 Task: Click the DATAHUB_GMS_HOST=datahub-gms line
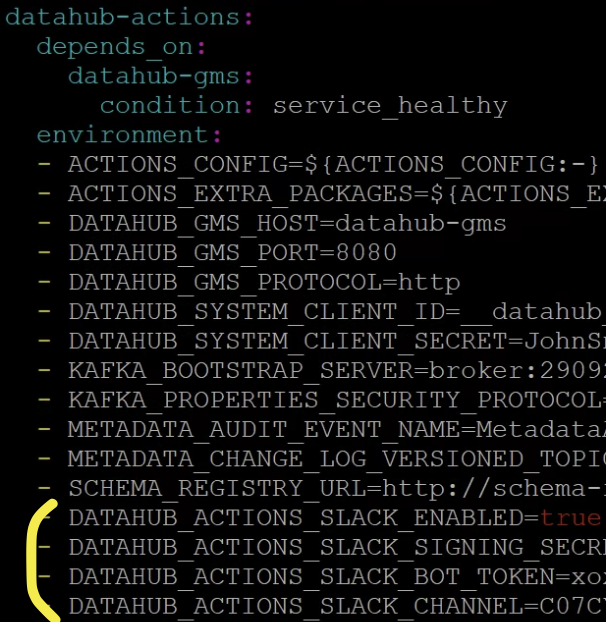[288, 224]
